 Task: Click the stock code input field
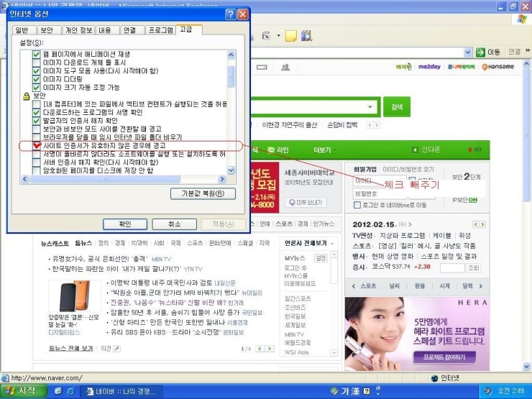coord(452,267)
